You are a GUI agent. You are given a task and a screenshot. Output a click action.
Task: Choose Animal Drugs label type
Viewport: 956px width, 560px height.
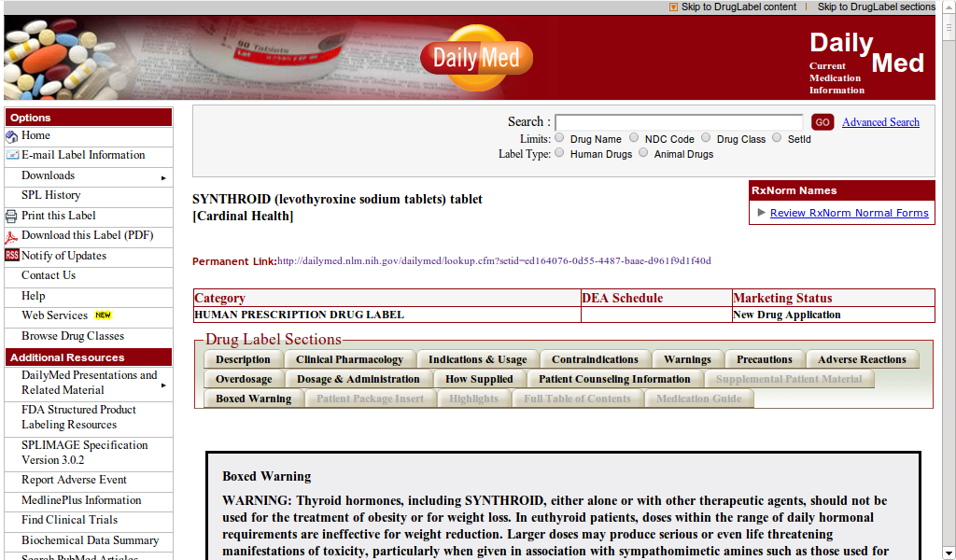click(643, 153)
